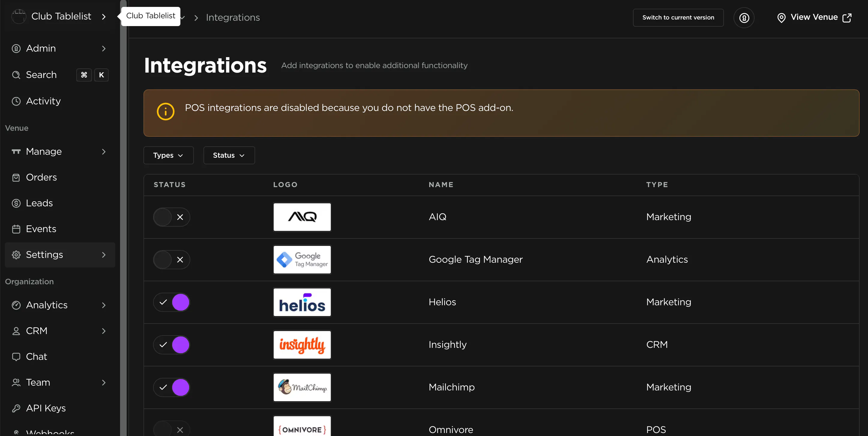868x436 pixels.
Task: Click the Search magnifier icon
Action: coord(16,75)
